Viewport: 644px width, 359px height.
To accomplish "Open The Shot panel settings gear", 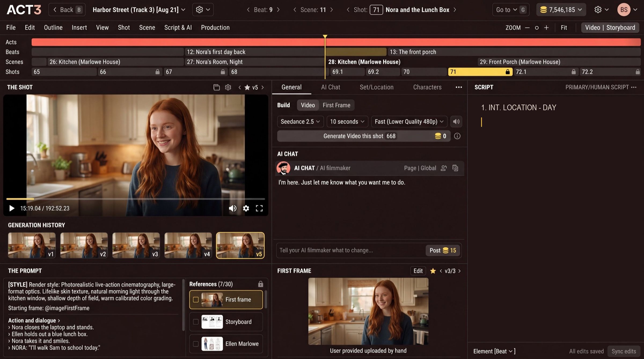I will 228,87.
